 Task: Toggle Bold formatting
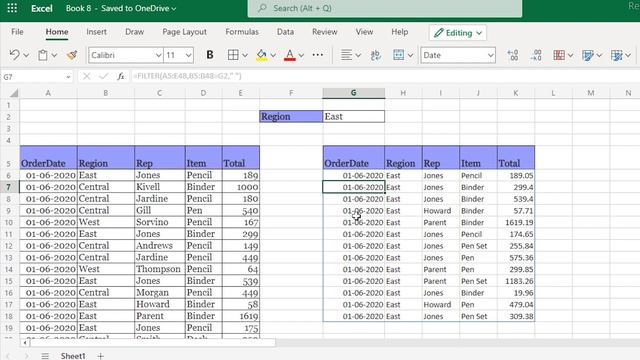210,55
